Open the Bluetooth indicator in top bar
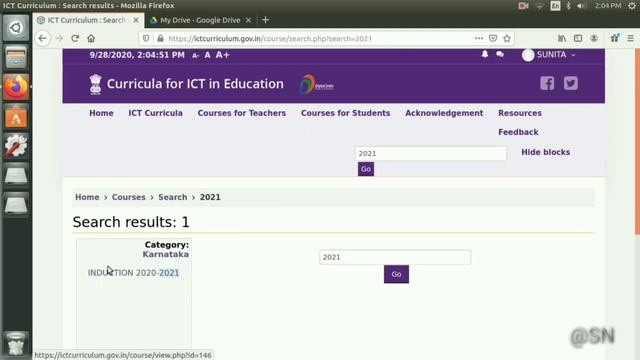Screen dimensions: 640x360 569,6
